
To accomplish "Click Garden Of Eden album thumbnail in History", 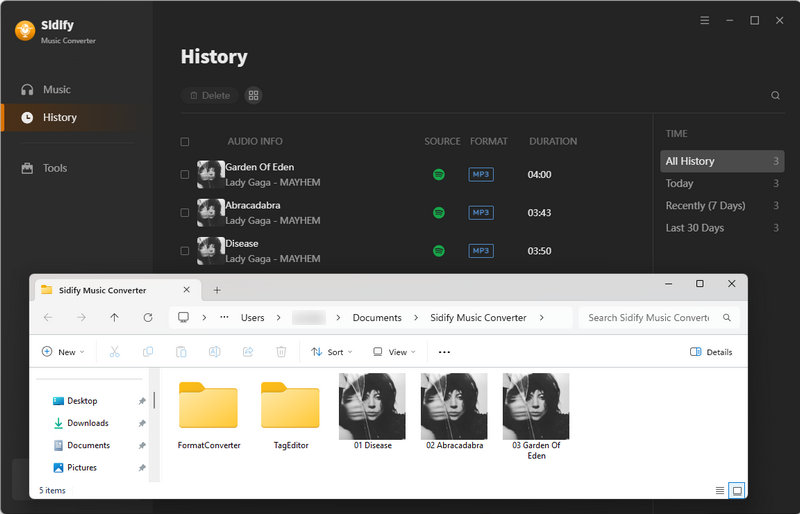I will coord(211,175).
